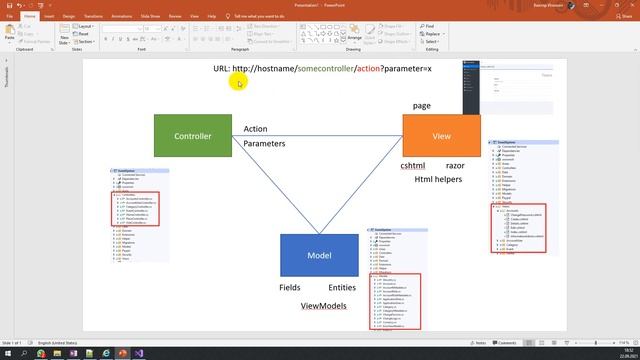Click the Tell me what you want to do box
Viewport: 640px width, 360px height.
click(256, 16)
